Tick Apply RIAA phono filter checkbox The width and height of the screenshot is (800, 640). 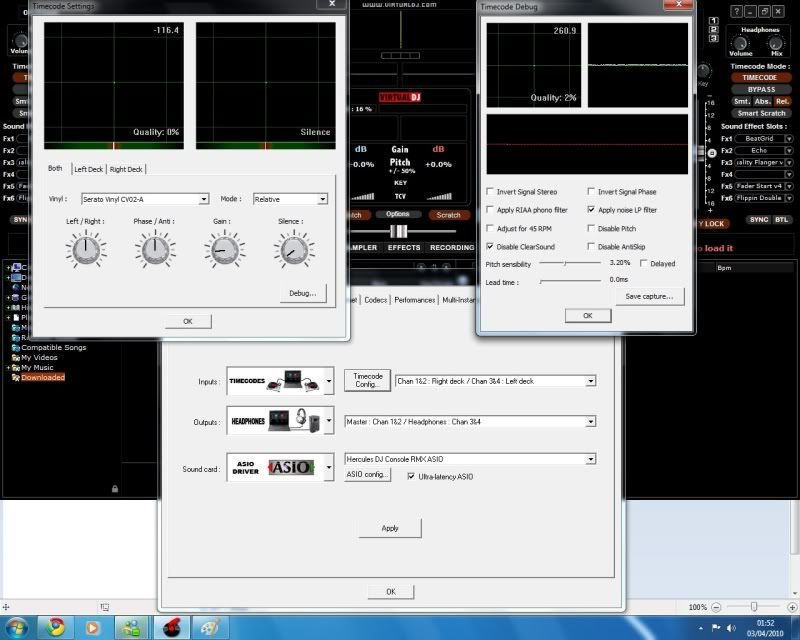tap(490, 210)
